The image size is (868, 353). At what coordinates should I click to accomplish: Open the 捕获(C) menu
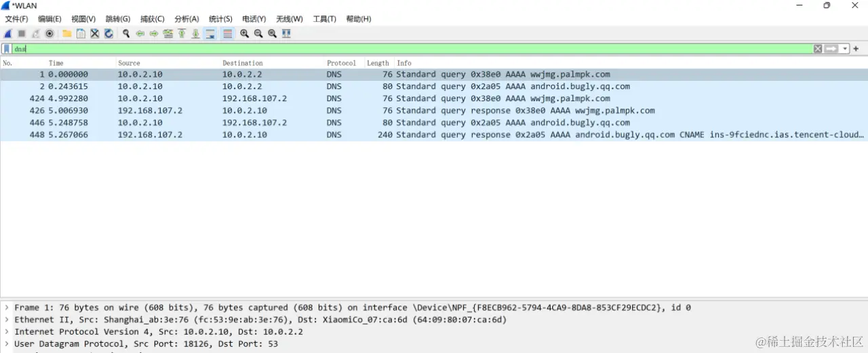click(x=153, y=19)
